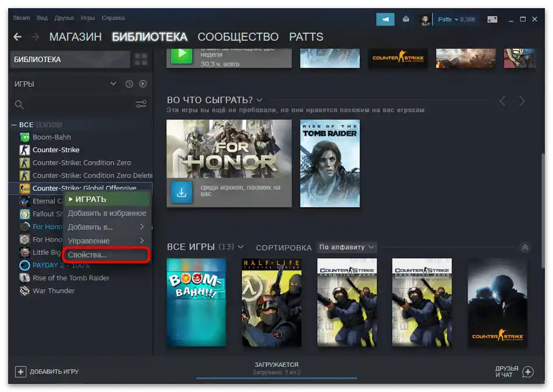The width and height of the screenshot is (553, 392).
Task: Go to the СООБЩЕСТВО tab
Action: 238,37
